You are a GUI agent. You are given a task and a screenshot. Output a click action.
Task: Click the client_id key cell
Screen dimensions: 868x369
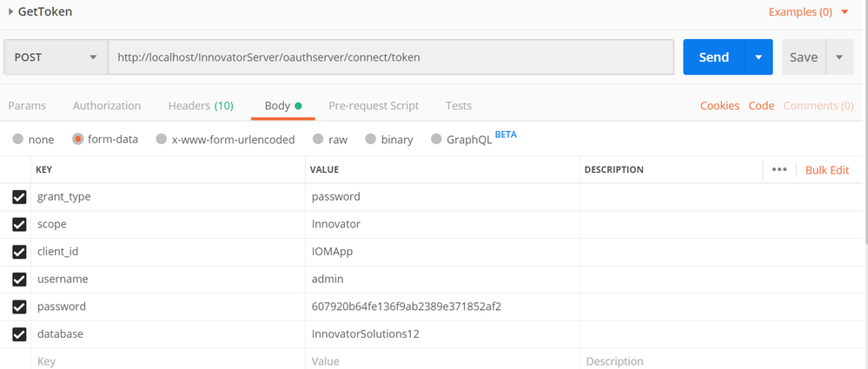pos(168,253)
